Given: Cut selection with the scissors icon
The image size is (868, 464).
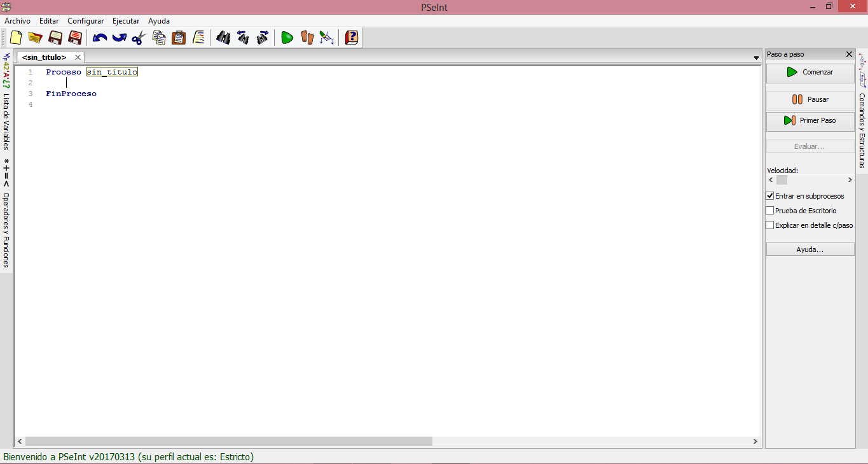Looking at the screenshot, I should coord(139,38).
